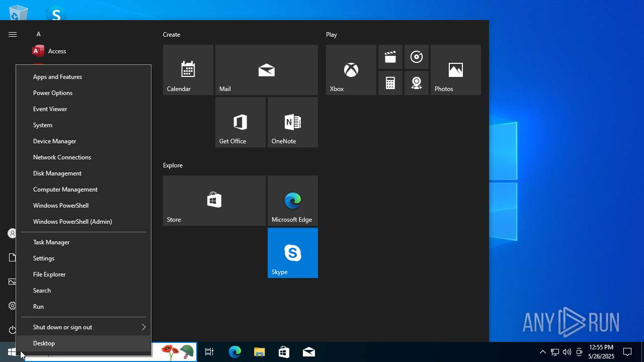Jump to letter A in app list

pos(38,34)
